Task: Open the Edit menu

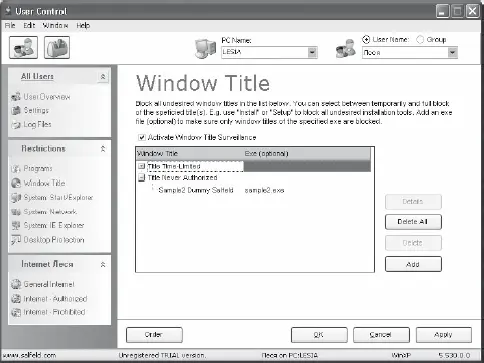Action: pyautogui.click(x=29, y=25)
